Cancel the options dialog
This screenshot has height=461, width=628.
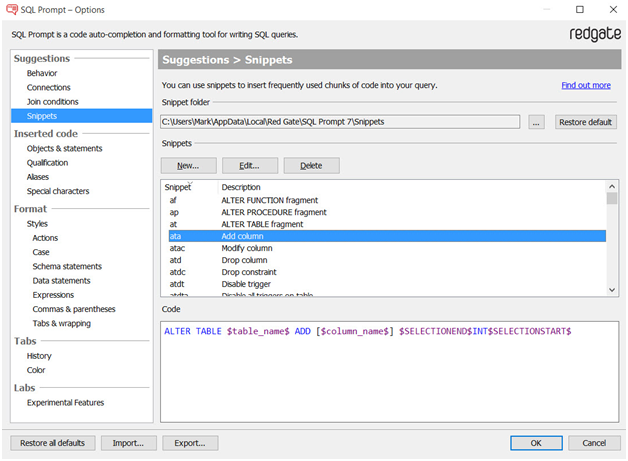tap(594, 443)
